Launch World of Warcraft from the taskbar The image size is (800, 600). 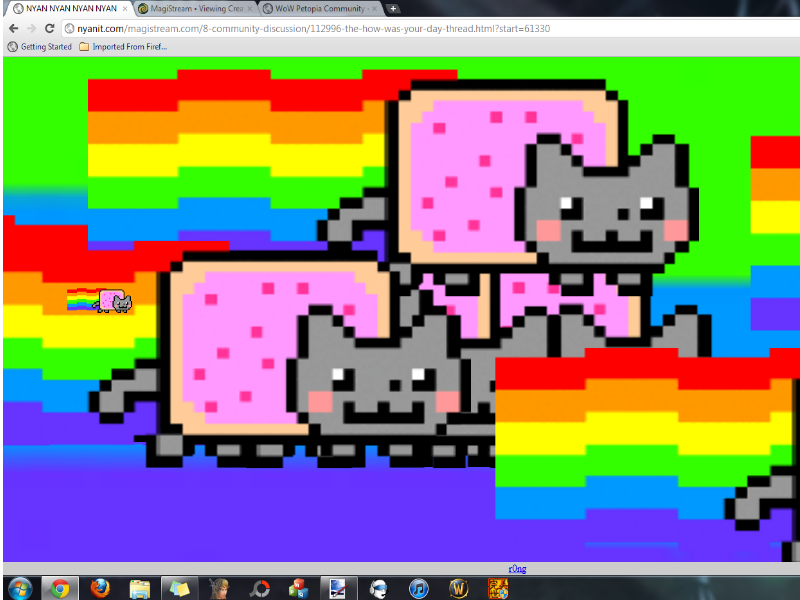[x=458, y=589]
